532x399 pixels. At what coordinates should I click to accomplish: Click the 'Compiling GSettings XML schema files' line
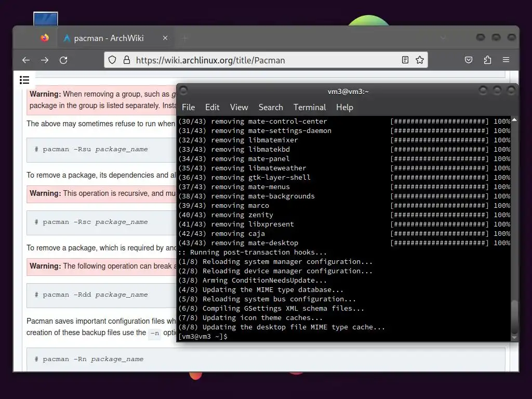tap(271, 309)
